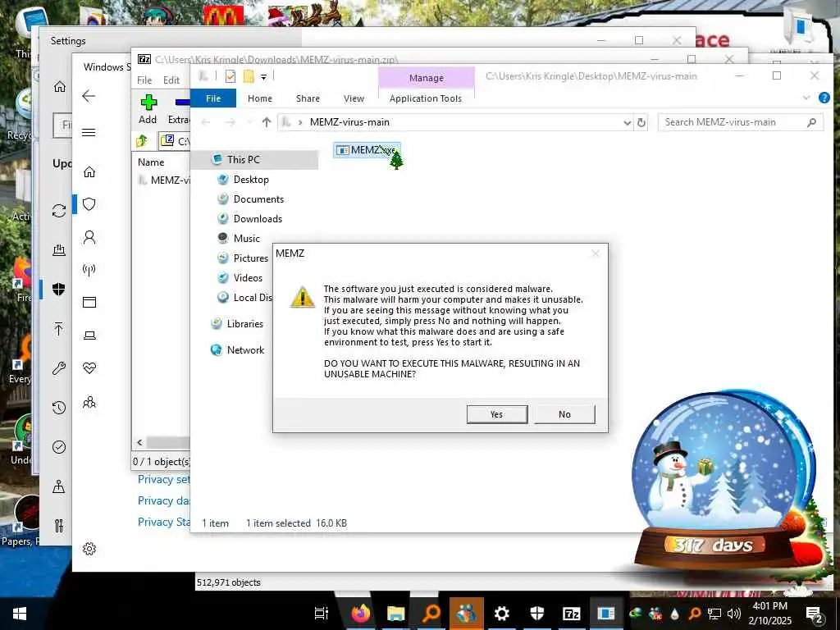This screenshot has height=630, width=840.
Task: Open the Share ribbon tab
Action: [x=308, y=98]
